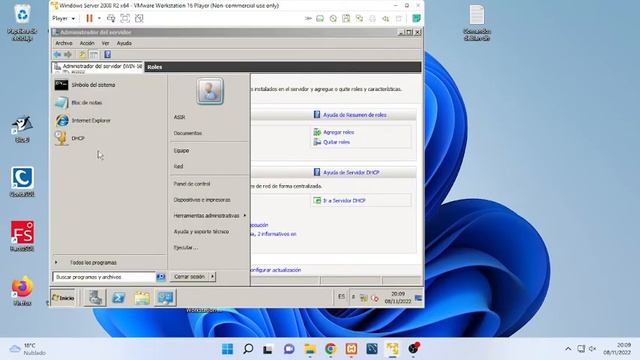Open Ejecutar... from Start menu
Viewport: 640px width, 360px height.
(186, 247)
